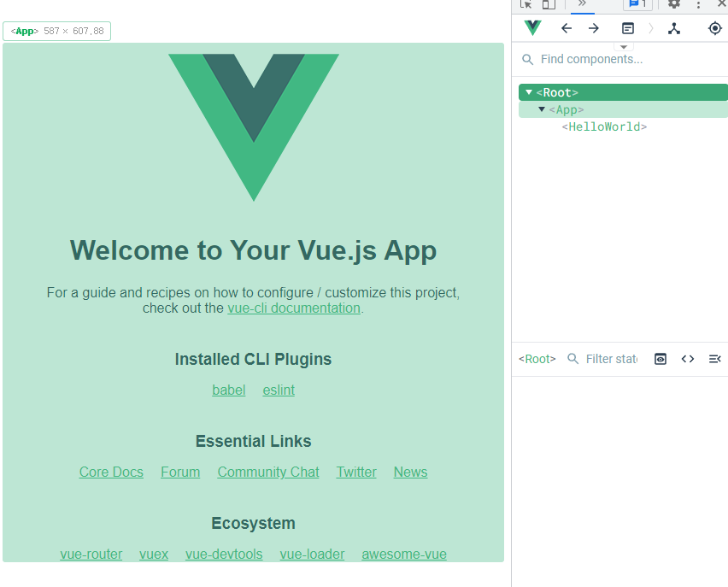Viewport: 728px width, 587px height.
Task: Open the Forum link
Action: (x=180, y=472)
